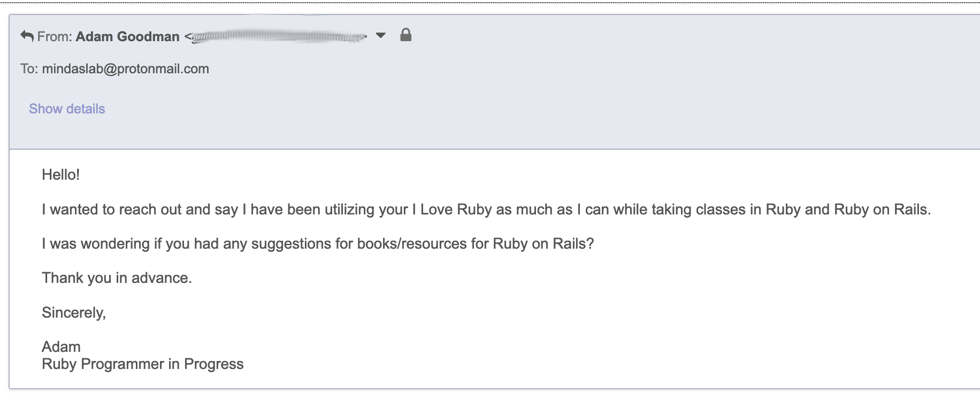Click the "Sincerely," closing line
This screenshot has width=980, height=400.
click(74, 313)
